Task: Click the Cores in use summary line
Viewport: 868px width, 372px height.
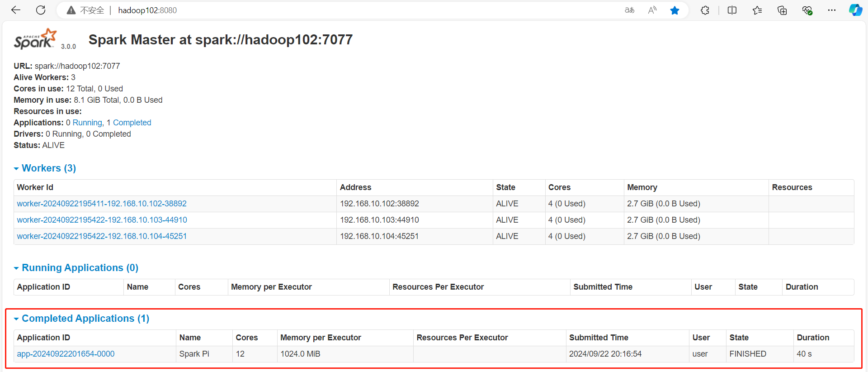Action: pos(68,89)
